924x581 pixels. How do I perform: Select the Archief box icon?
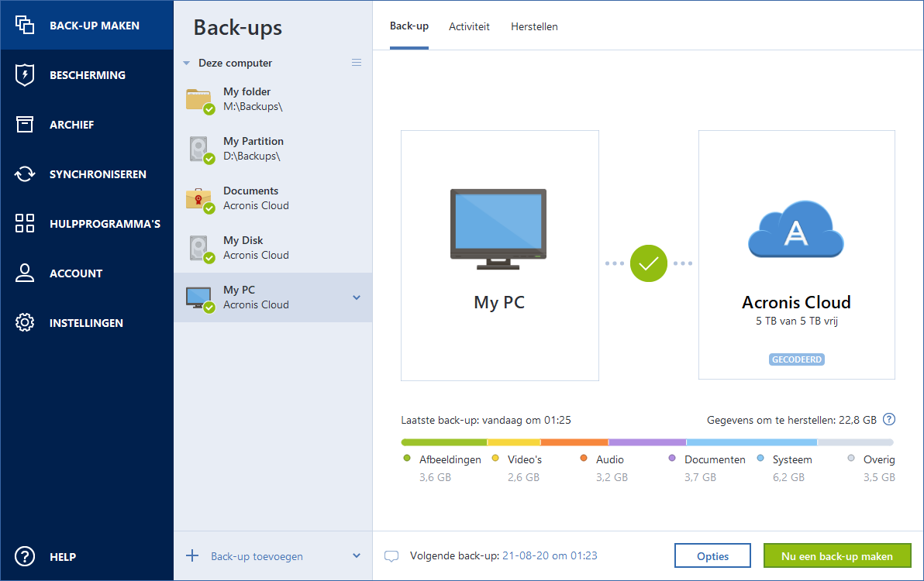click(x=25, y=124)
